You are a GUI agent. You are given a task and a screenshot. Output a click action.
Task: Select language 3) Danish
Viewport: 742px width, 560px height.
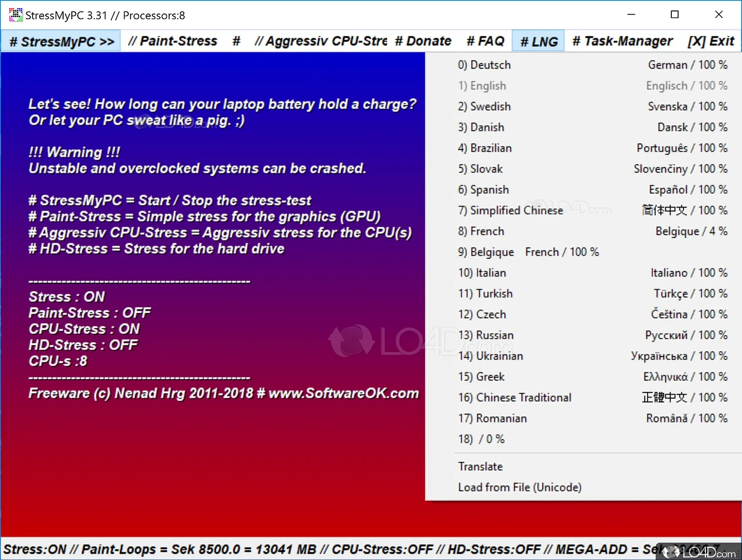coord(584,128)
